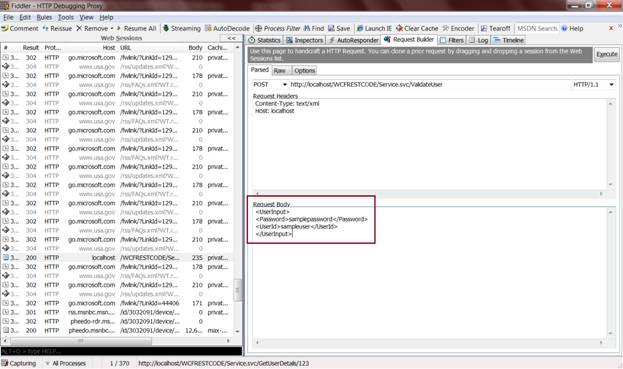Click the Remove sessions toolbar button

[x=92, y=29]
